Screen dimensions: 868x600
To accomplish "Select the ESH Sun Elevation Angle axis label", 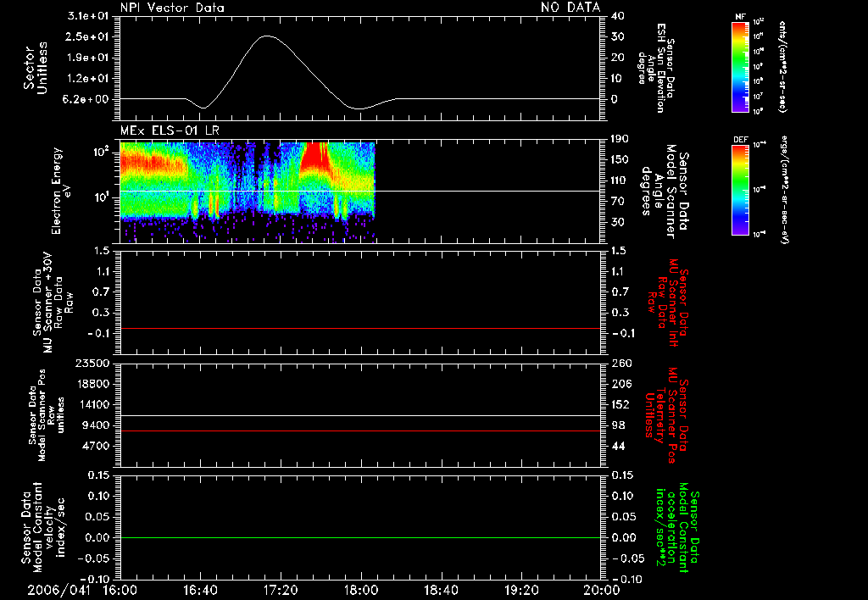I will [656, 68].
